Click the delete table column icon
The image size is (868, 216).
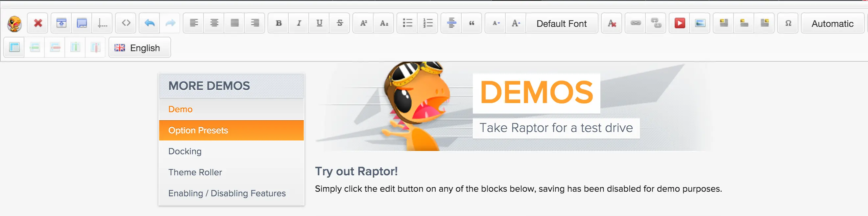coord(95,48)
